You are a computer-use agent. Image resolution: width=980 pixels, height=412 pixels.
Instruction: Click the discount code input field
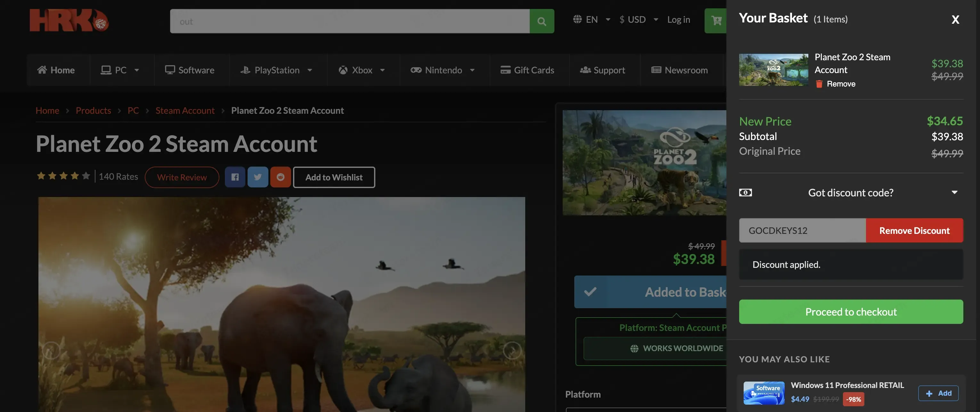(x=802, y=231)
